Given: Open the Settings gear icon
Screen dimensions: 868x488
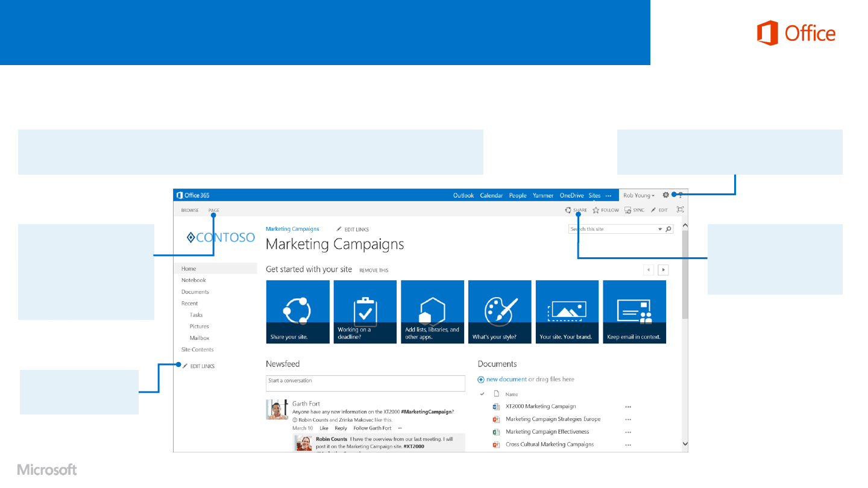Looking at the screenshot, I should [665, 195].
